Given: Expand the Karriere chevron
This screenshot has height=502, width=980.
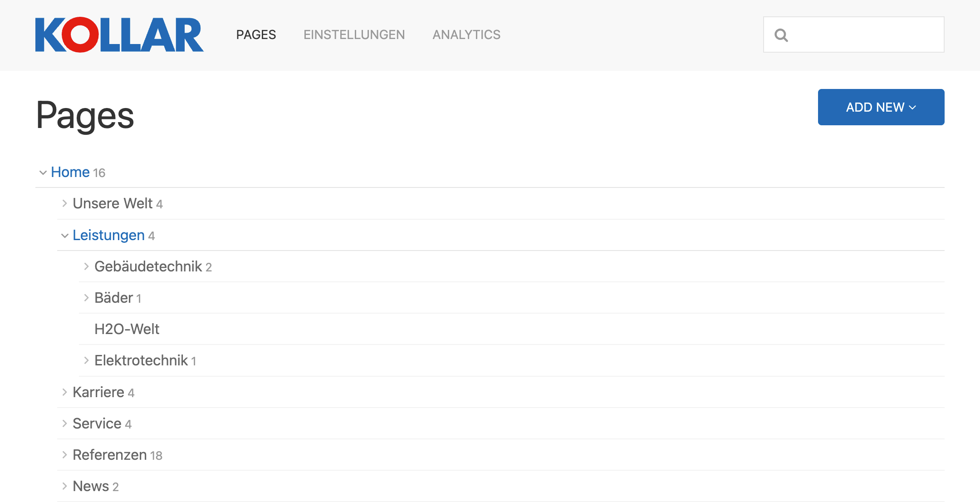Looking at the screenshot, I should click(x=64, y=392).
